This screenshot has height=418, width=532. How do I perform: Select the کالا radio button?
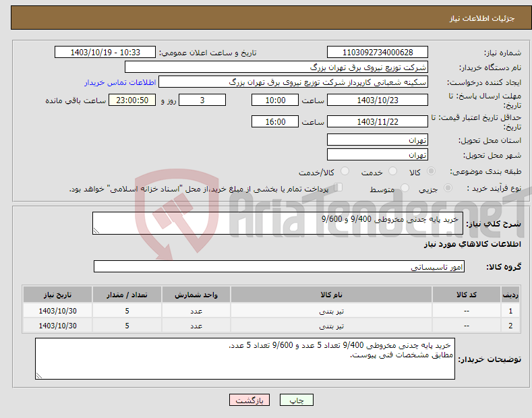pos(431,171)
